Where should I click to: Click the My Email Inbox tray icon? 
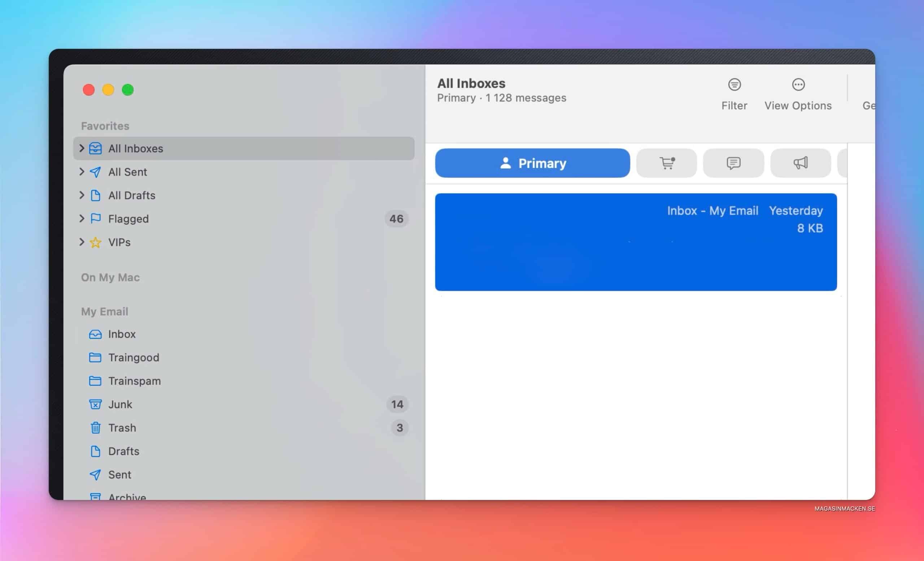[95, 334]
